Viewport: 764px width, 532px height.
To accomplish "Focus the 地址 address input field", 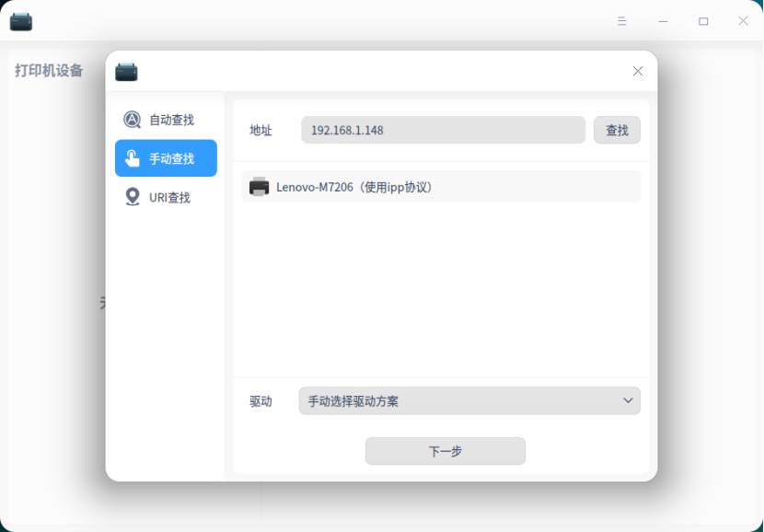I will 443,130.
